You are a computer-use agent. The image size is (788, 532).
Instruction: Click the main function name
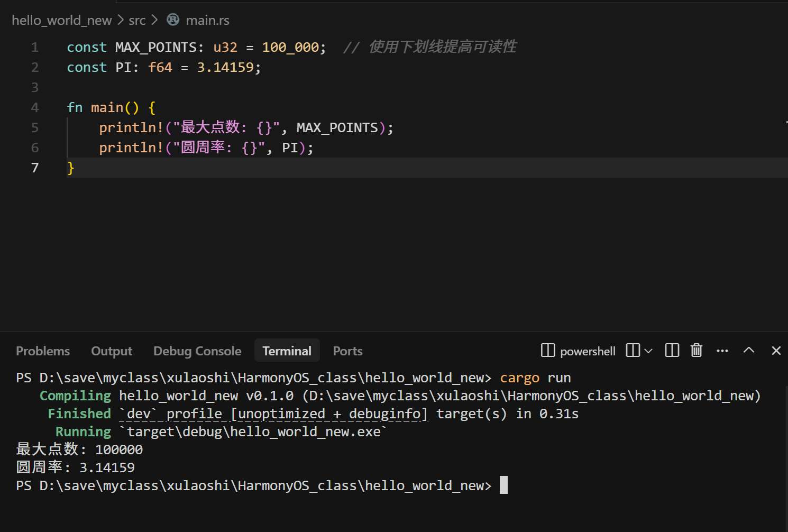(107, 108)
